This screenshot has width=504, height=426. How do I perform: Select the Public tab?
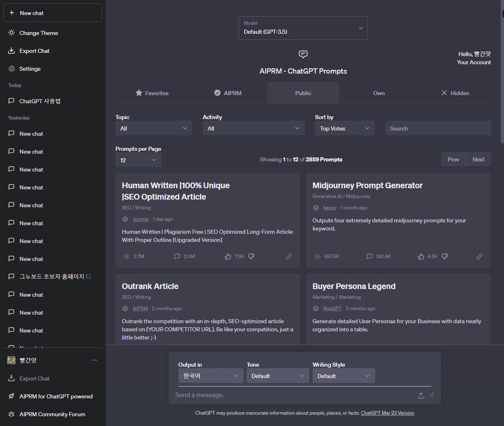point(303,93)
